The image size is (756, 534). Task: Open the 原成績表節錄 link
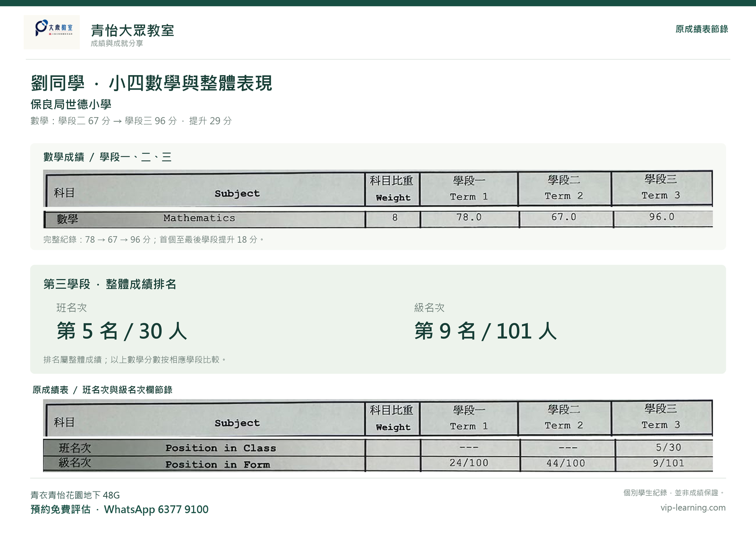[702, 29]
